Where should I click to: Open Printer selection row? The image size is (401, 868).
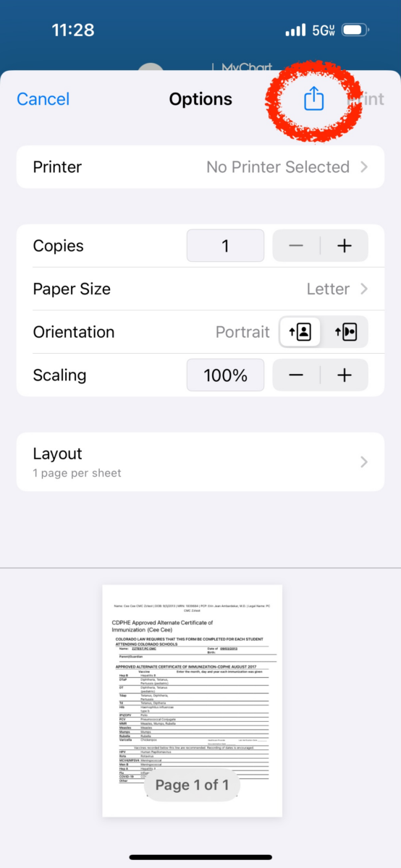point(200,167)
